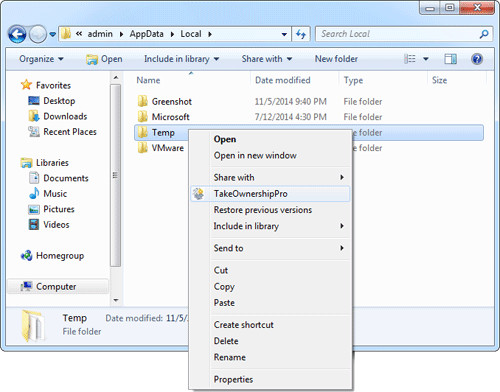Click New folder in the toolbar
Viewport: 500px width, 392px height.
pos(336,59)
